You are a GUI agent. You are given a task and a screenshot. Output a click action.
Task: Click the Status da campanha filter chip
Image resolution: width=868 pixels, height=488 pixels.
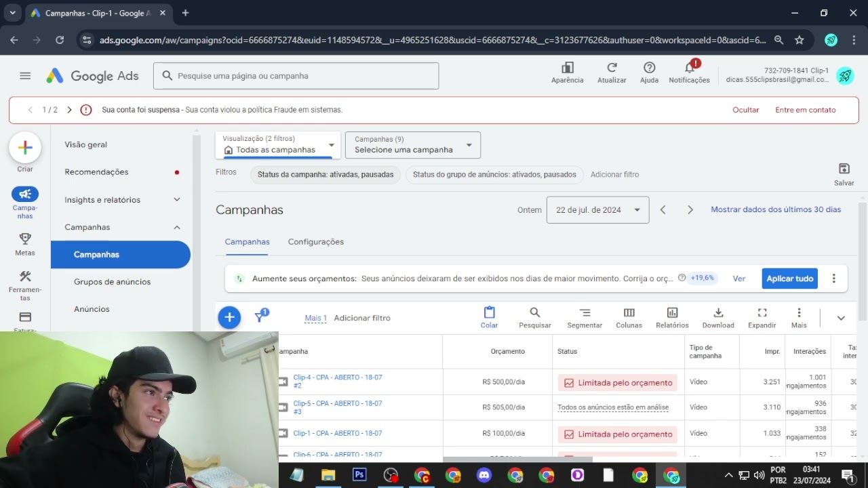pyautogui.click(x=325, y=174)
